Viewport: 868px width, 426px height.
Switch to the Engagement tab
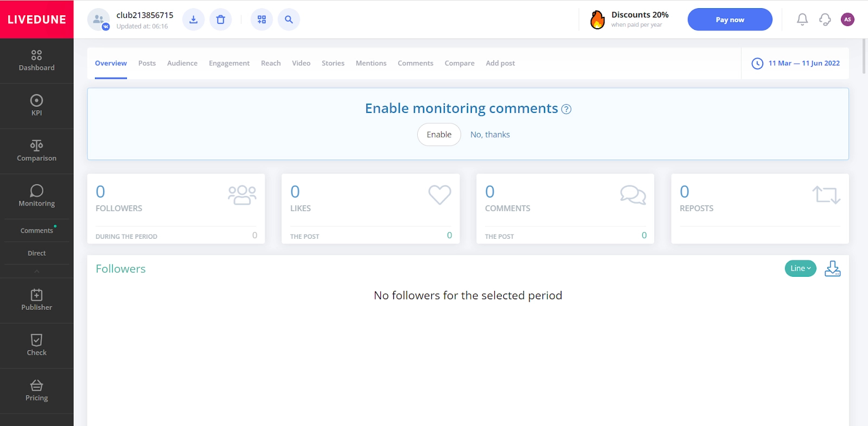(229, 63)
